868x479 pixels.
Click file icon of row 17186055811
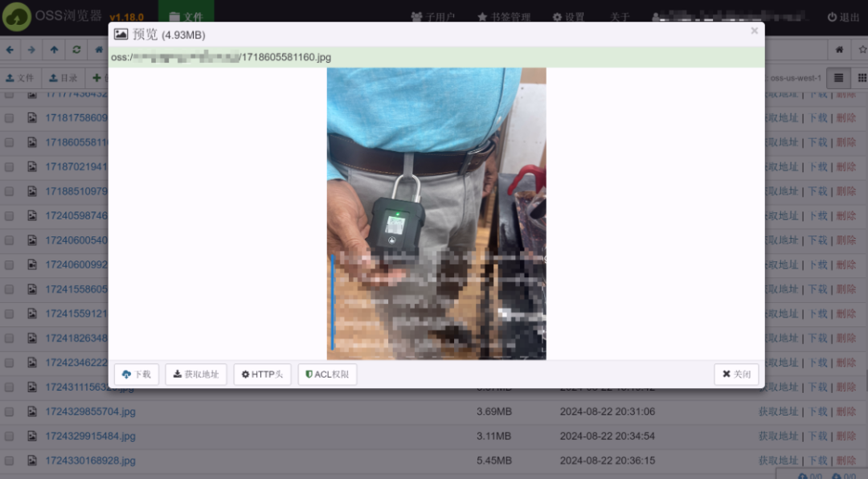(32, 142)
